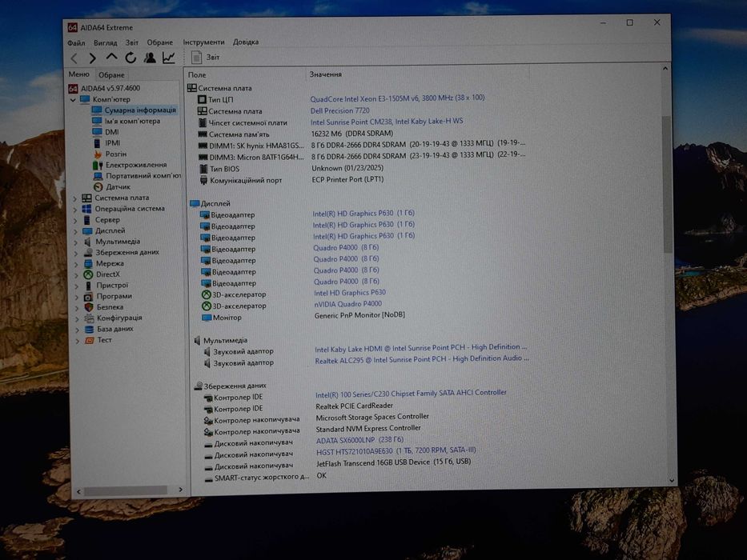Click the Forward navigation arrow
This screenshot has height=560, width=747.
[x=92, y=58]
